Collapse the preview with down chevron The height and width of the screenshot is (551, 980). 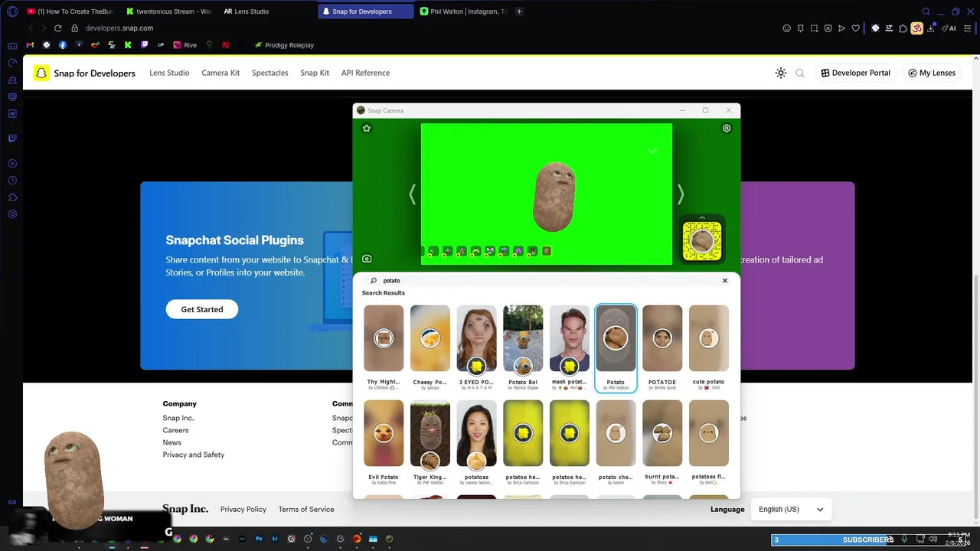652,152
